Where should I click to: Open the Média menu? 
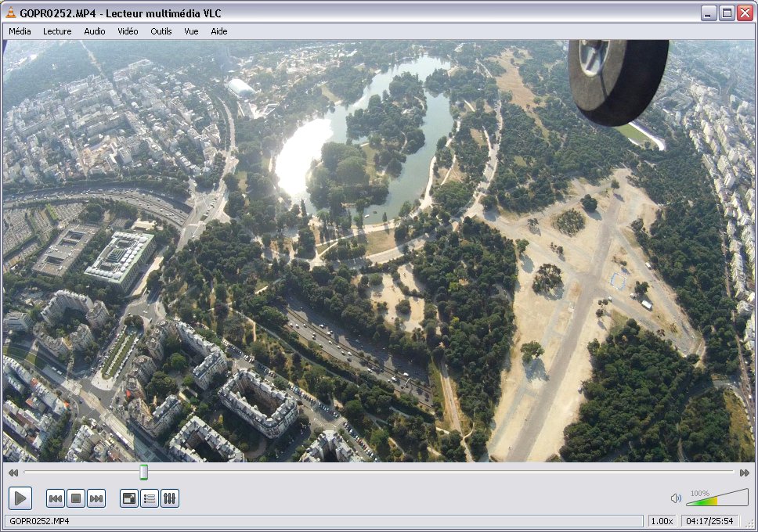(20, 31)
